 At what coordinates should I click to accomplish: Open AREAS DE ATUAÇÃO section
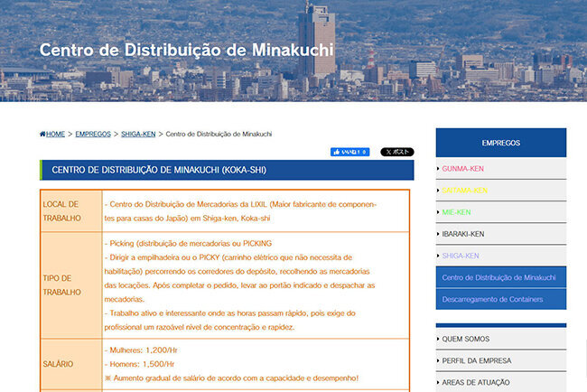(x=478, y=382)
